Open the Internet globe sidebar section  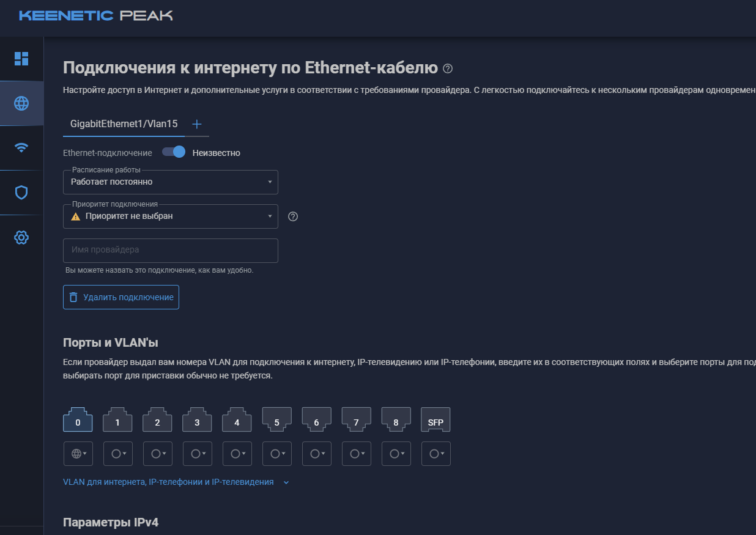click(x=21, y=103)
